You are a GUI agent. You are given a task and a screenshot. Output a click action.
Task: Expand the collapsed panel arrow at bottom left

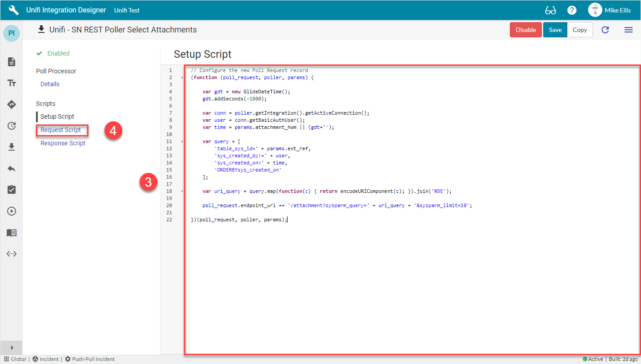point(11,348)
